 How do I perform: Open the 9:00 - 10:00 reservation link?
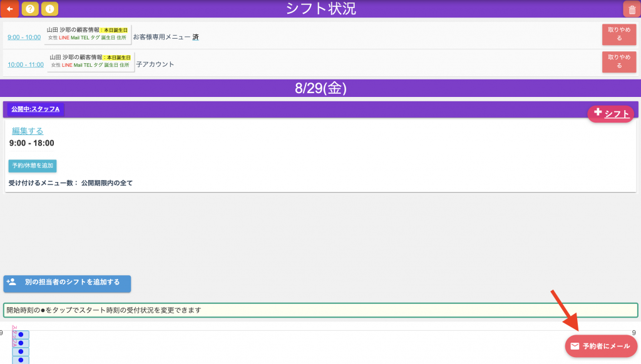pyautogui.click(x=24, y=38)
